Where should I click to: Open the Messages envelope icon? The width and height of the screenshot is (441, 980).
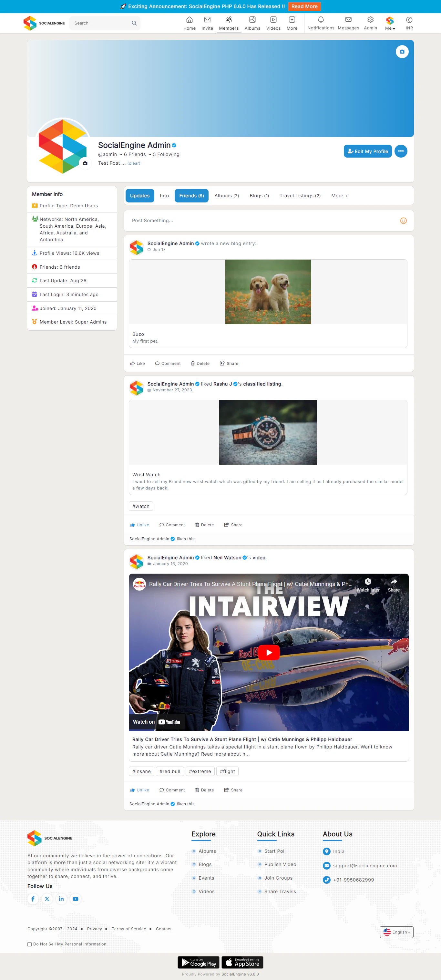[x=348, y=23]
